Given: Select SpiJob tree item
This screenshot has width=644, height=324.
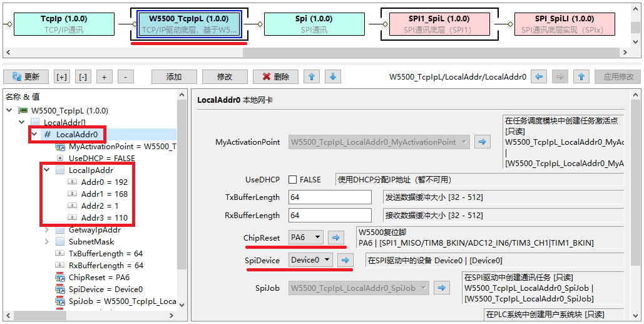Looking at the screenshot, I should pyautogui.click(x=123, y=301).
